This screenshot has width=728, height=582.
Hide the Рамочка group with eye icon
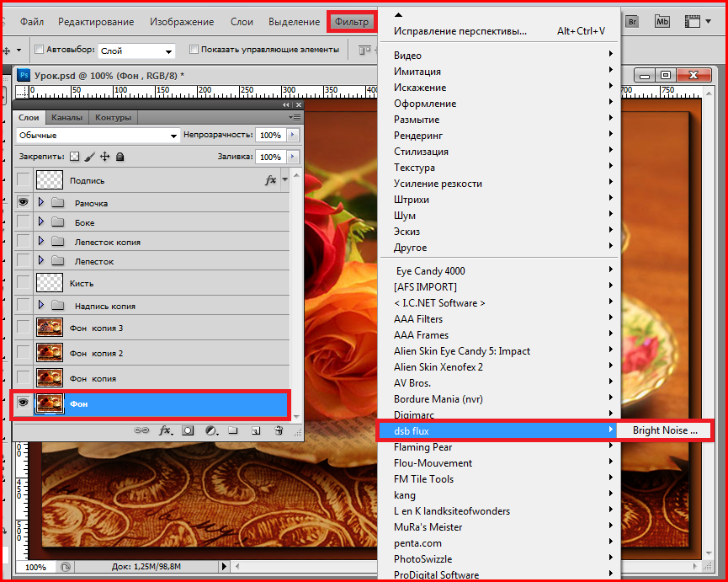tap(24, 202)
